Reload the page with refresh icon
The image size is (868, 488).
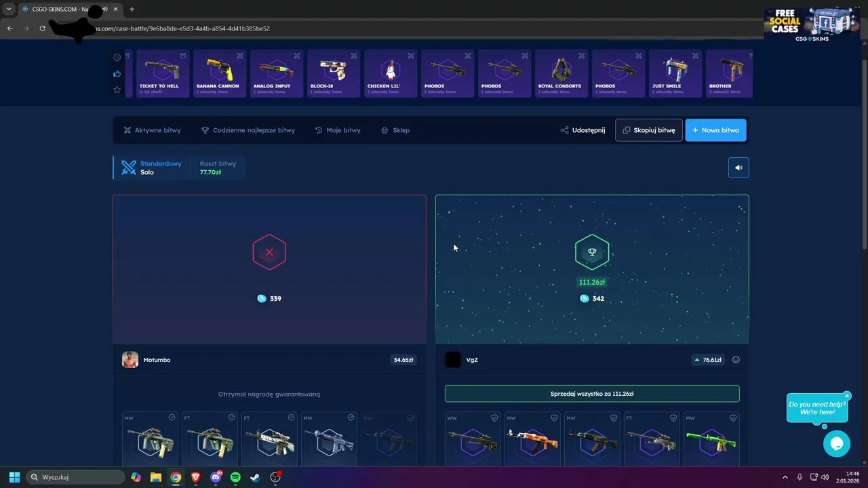(x=42, y=28)
